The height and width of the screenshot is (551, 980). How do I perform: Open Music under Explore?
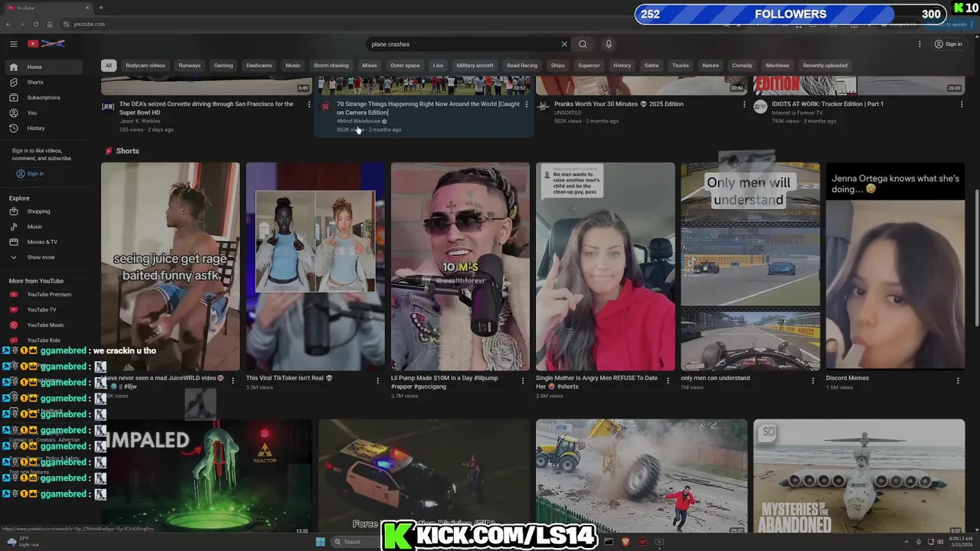(x=45, y=227)
